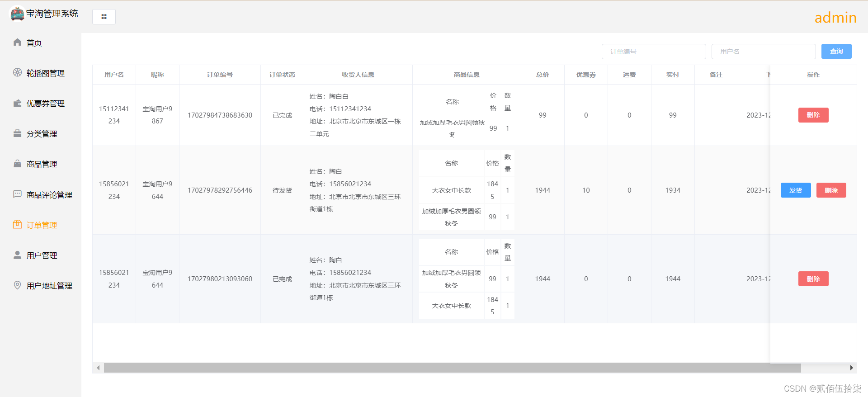Click the 宝淘管理系统 logo icon
Viewport: 868px width, 397px height.
pos(17,14)
